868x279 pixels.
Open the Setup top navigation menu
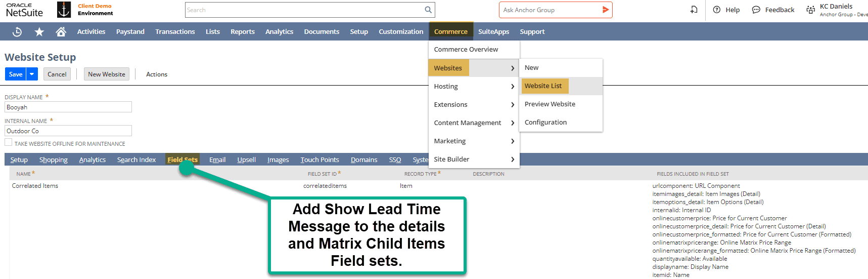point(359,31)
